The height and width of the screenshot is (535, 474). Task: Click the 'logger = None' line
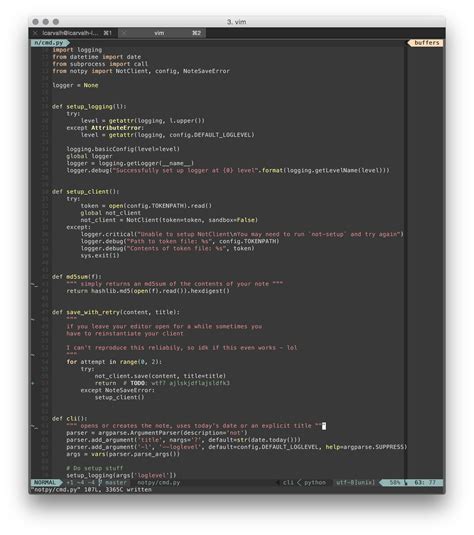(75, 85)
